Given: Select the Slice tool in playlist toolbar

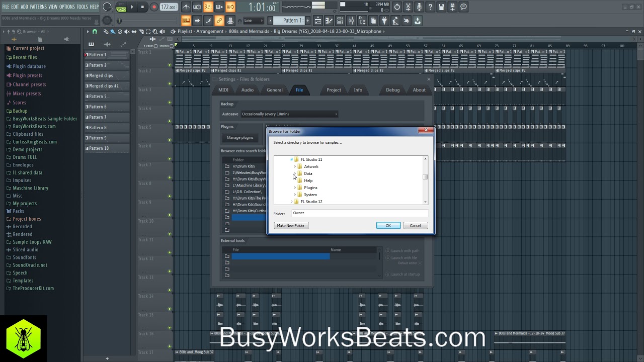Looking at the screenshot, I should 141,32.
